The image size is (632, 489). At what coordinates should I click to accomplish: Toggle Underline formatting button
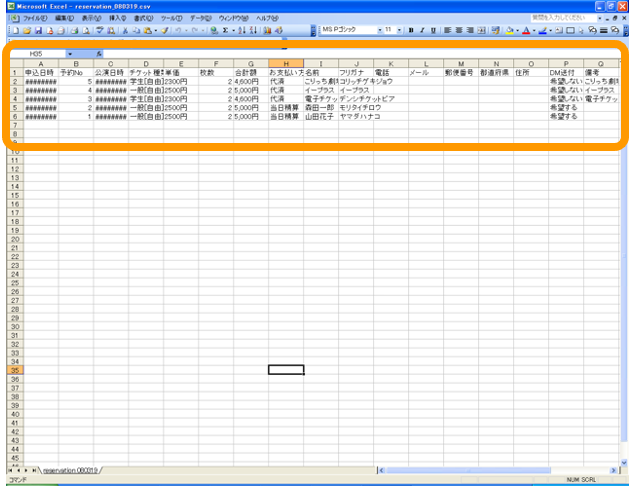[x=434, y=31]
